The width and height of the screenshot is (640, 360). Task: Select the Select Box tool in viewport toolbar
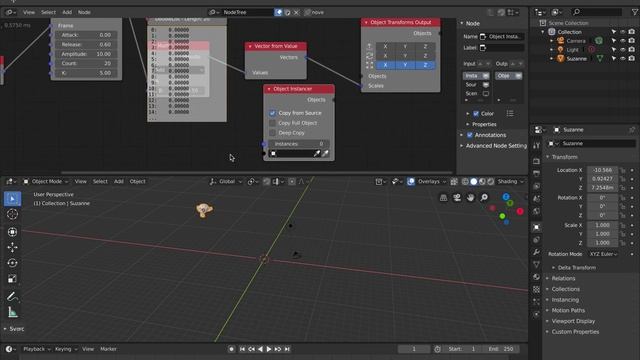point(12,199)
